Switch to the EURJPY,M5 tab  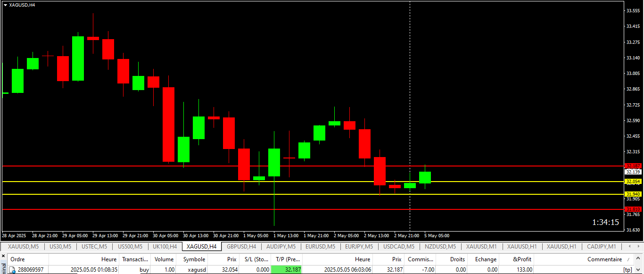(359, 246)
